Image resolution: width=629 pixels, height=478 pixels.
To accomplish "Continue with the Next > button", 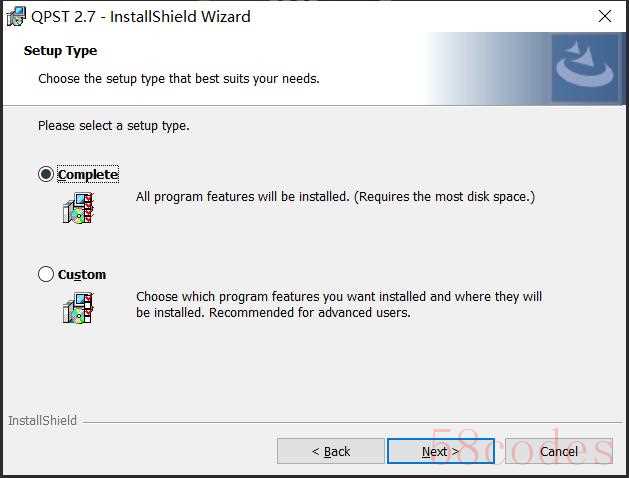I will coord(440,451).
